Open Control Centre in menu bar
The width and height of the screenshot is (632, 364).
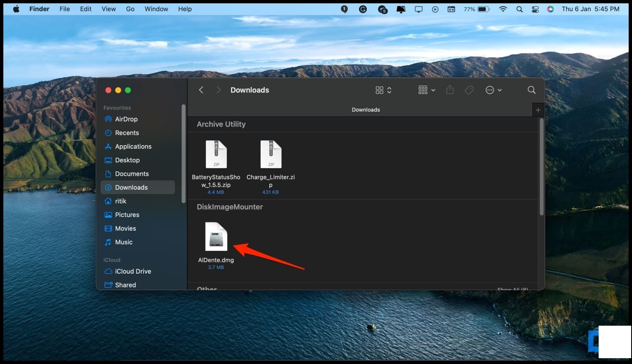click(535, 9)
